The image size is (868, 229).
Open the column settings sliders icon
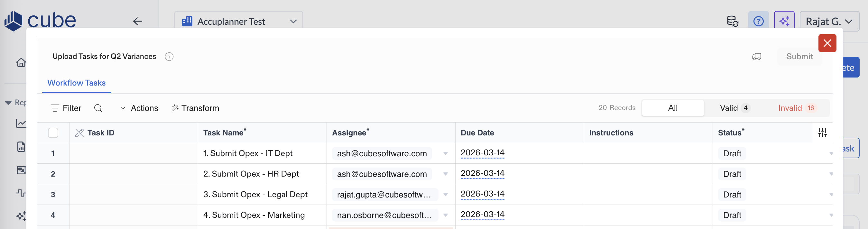click(822, 133)
